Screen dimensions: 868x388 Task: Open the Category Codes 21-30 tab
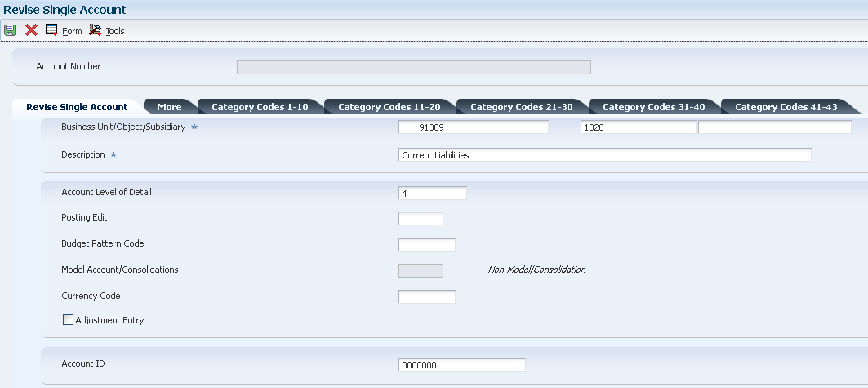[x=522, y=107]
